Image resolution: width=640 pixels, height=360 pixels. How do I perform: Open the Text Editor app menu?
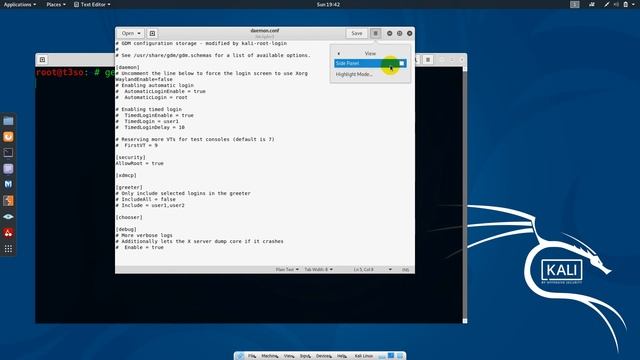[92, 4]
